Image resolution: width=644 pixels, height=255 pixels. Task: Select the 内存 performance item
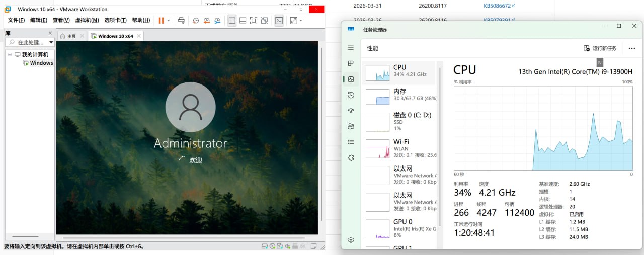(399, 97)
